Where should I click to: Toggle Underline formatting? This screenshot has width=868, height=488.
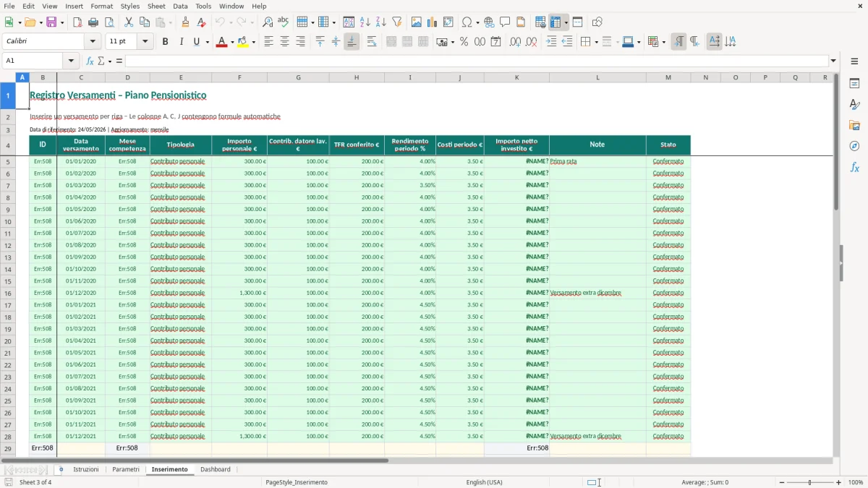click(x=197, y=42)
